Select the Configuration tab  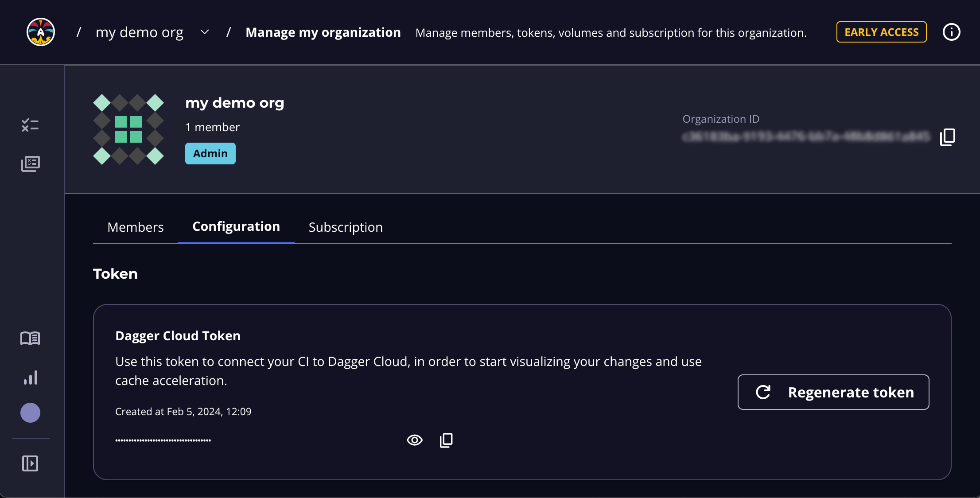click(x=236, y=226)
